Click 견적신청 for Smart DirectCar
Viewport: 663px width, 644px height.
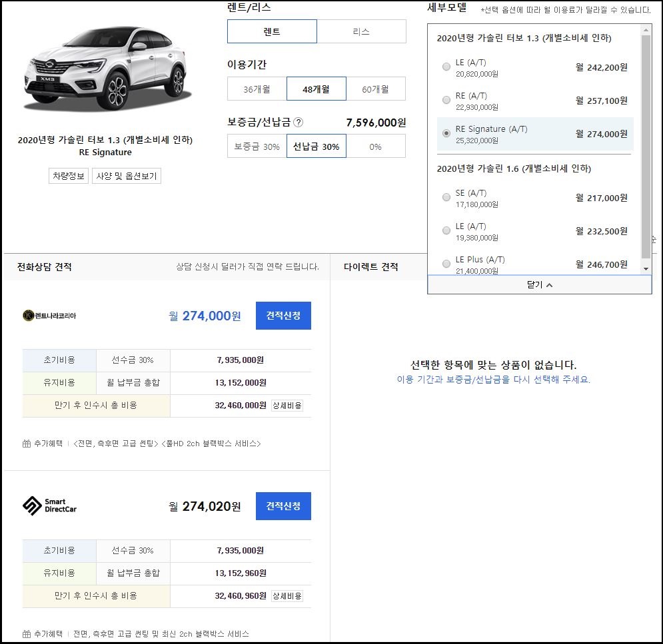(283, 506)
